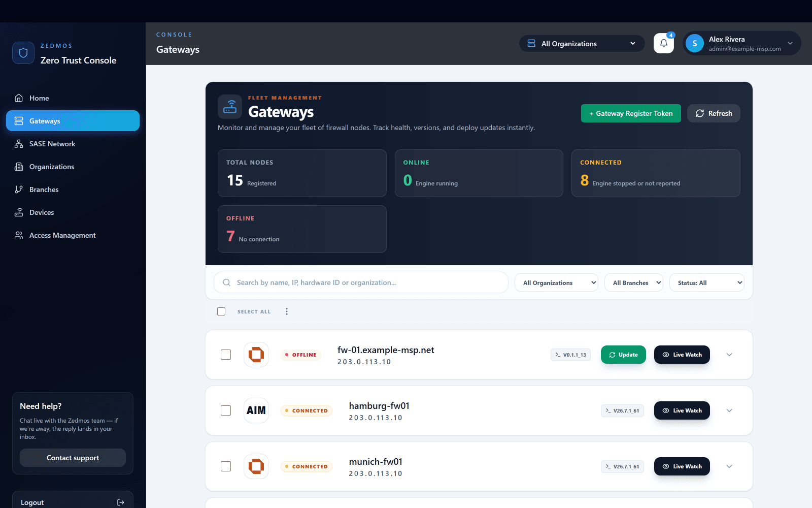Open the user account menu chevron
This screenshot has width=812, height=508.
pos(790,43)
